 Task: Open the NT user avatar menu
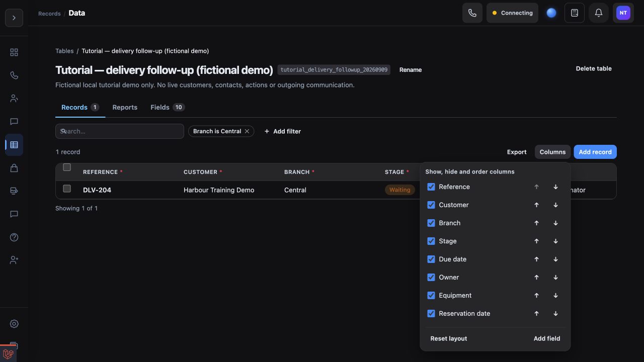click(x=623, y=13)
